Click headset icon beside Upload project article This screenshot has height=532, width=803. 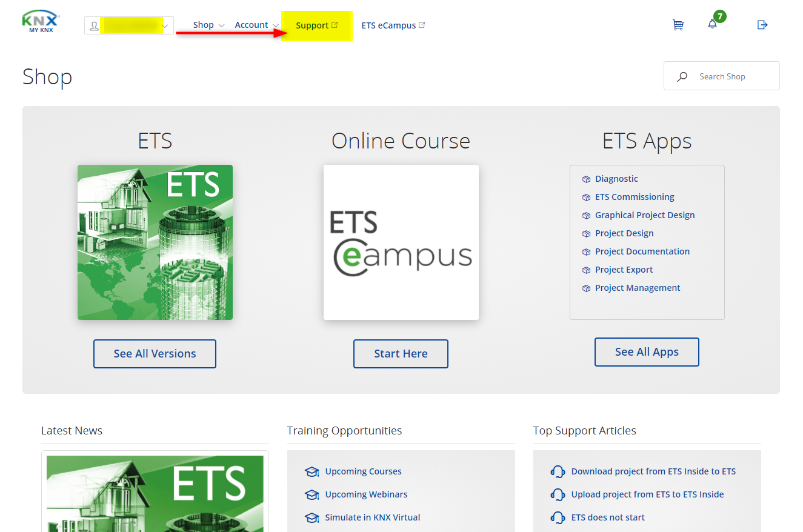558,494
